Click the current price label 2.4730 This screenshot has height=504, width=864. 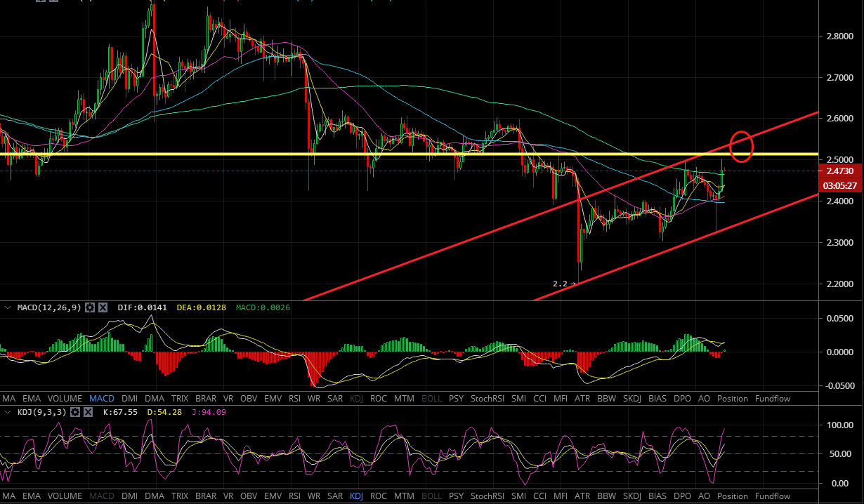point(840,171)
